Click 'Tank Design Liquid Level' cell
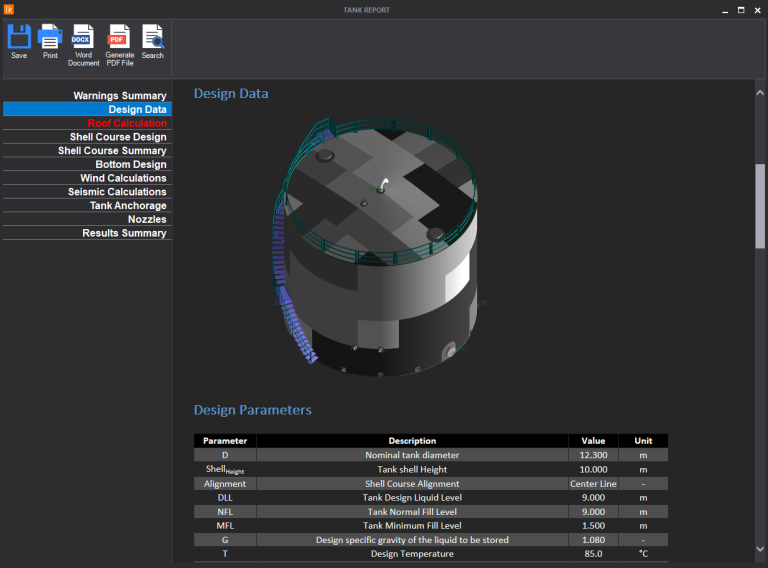This screenshot has width=768, height=568. pyautogui.click(x=412, y=497)
